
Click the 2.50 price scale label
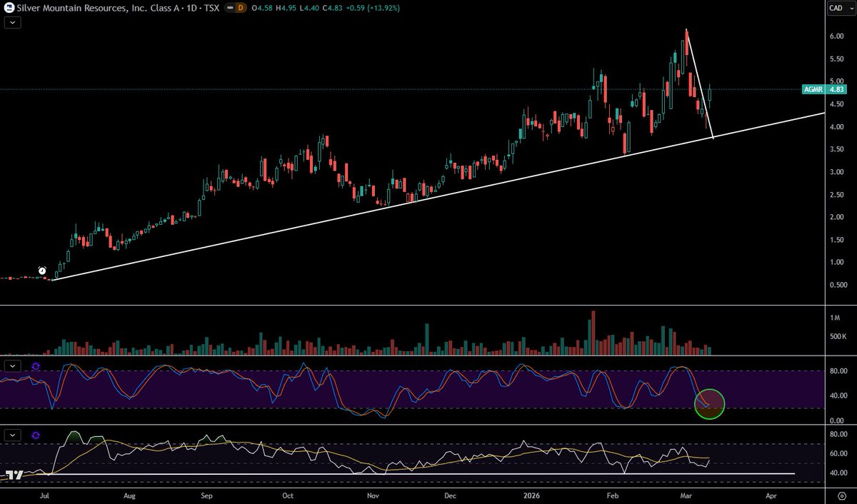pos(836,194)
